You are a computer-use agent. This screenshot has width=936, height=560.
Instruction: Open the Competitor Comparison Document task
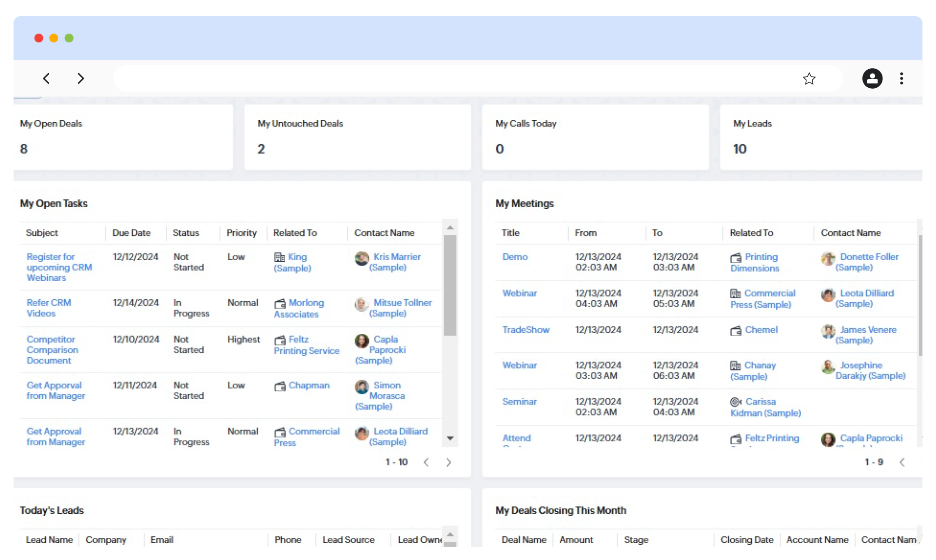(x=52, y=349)
